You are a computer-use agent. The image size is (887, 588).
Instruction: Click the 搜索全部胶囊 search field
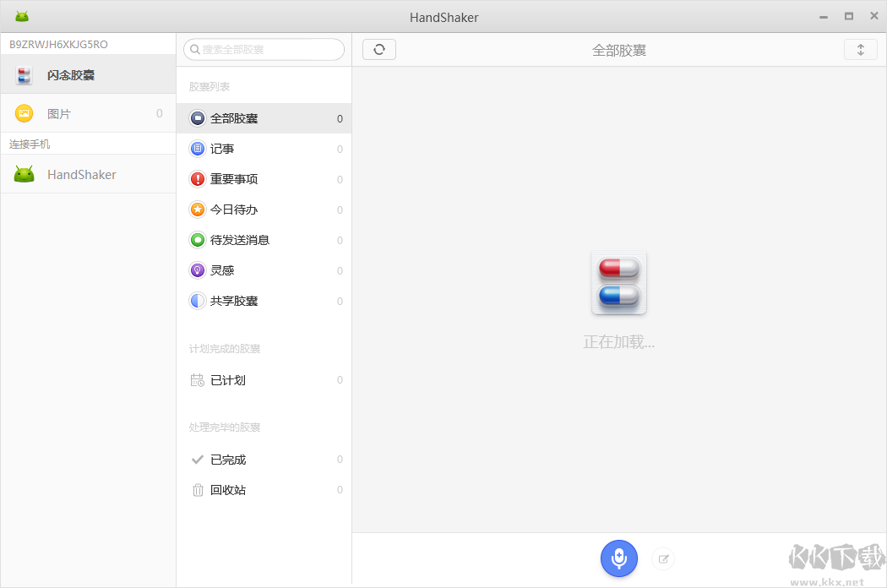point(264,49)
